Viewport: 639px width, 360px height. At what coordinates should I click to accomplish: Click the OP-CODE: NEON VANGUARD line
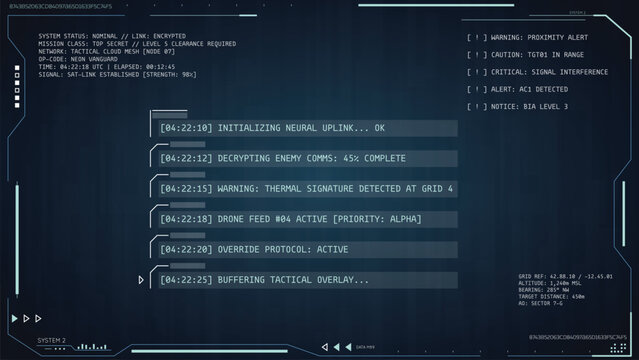click(78, 59)
